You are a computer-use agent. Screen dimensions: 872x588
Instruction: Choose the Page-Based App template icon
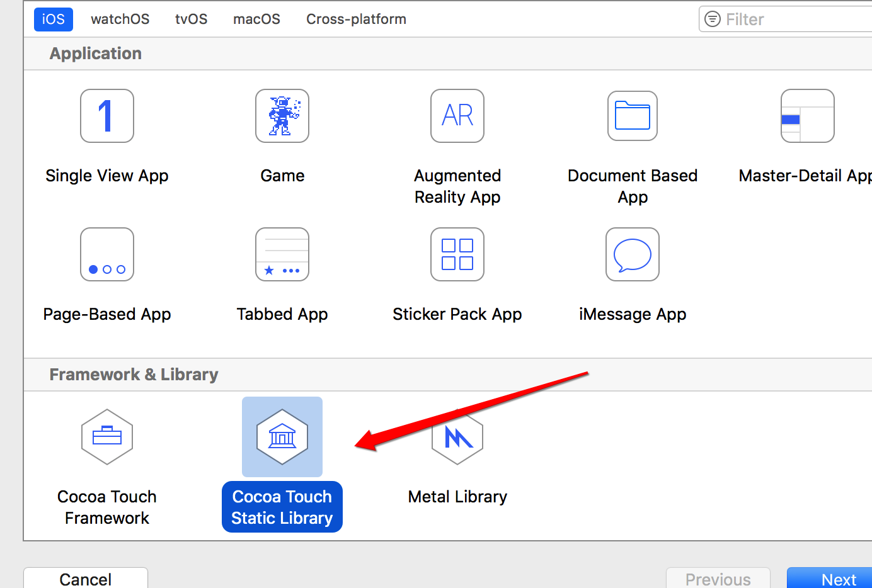(107, 254)
